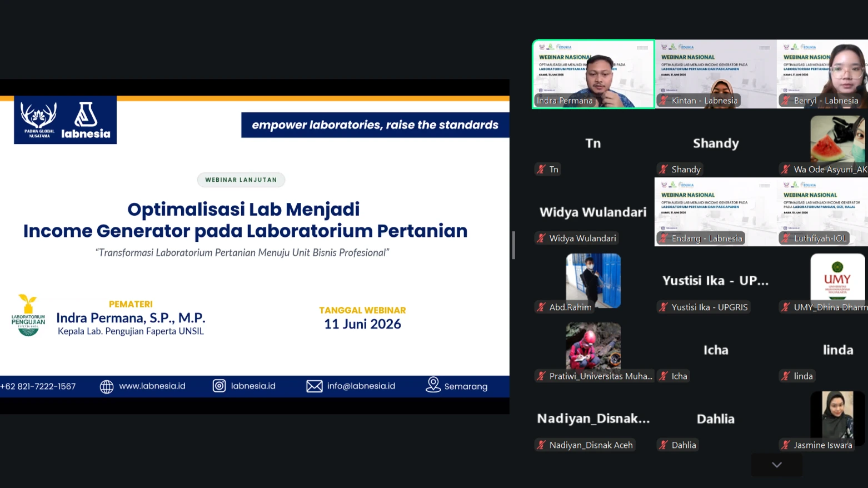Click muted mic icon beside Shandy

click(664, 170)
